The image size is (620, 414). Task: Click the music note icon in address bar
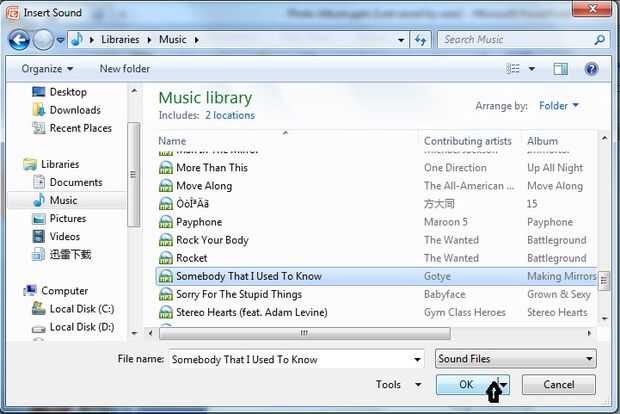(x=77, y=40)
